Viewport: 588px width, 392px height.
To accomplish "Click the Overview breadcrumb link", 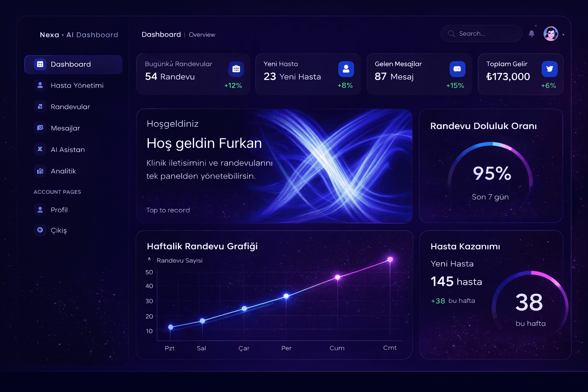I will (x=202, y=35).
